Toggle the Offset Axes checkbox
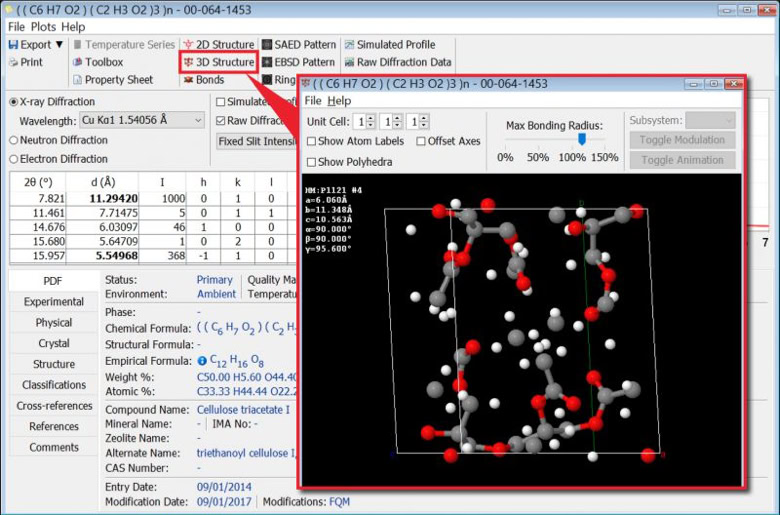This screenshot has width=780, height=515. coord(421,142)
